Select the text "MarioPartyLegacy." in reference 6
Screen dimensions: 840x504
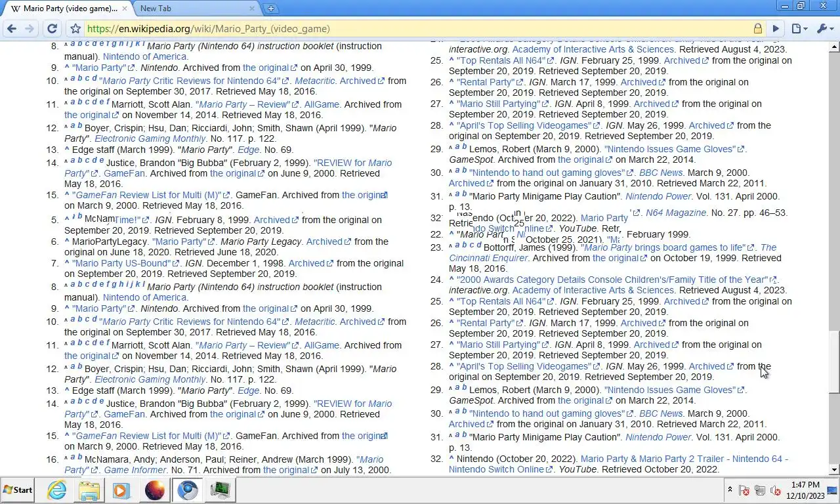(x=110, y=241)
